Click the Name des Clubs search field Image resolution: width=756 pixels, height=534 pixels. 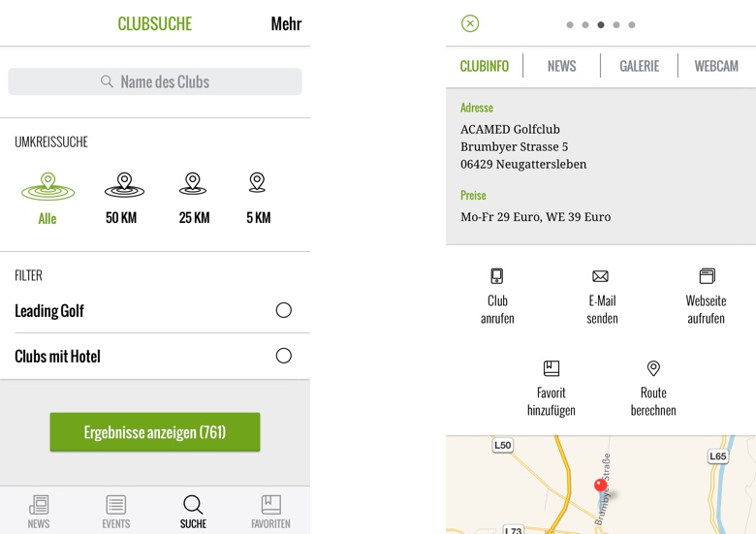[x=155, y=81]
